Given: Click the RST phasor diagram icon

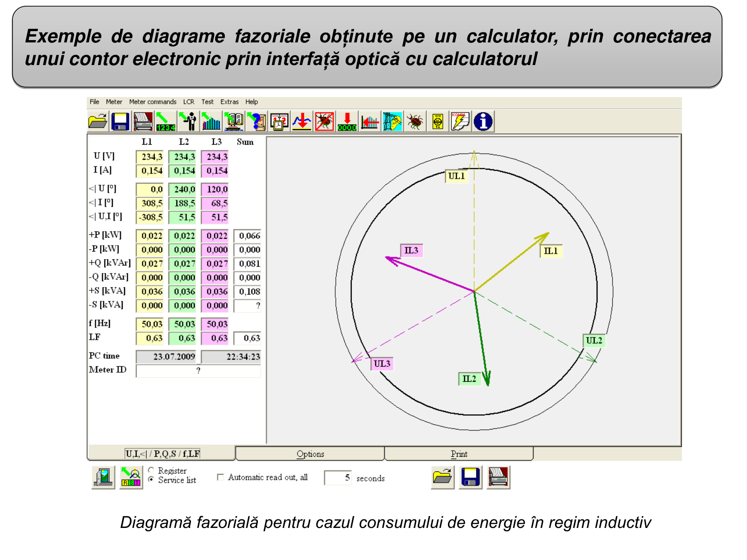Looking at the screenshot, I should 131,478.
